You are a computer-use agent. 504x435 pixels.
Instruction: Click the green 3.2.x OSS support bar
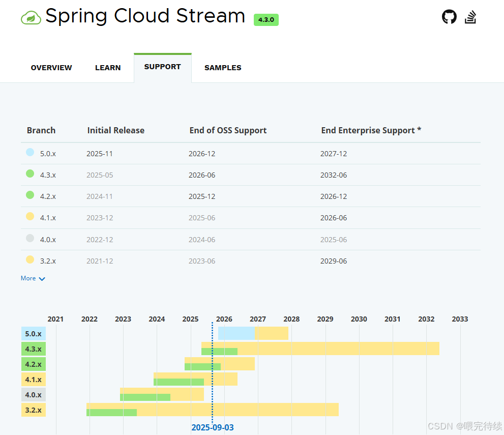[111, 413]
